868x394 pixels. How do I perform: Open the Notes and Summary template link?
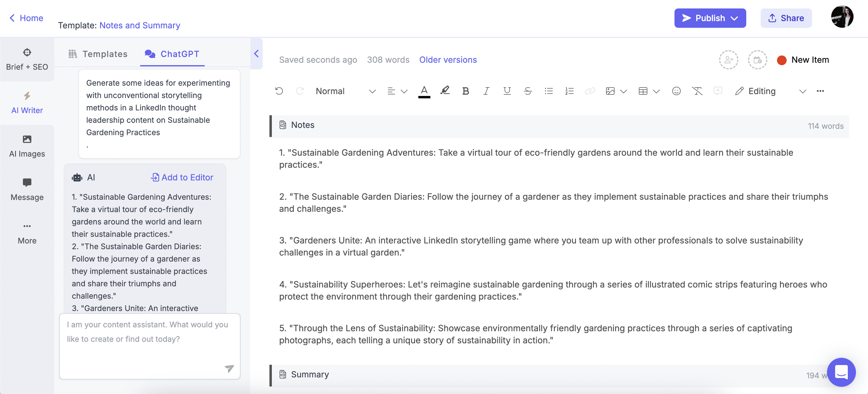[140, 25]
